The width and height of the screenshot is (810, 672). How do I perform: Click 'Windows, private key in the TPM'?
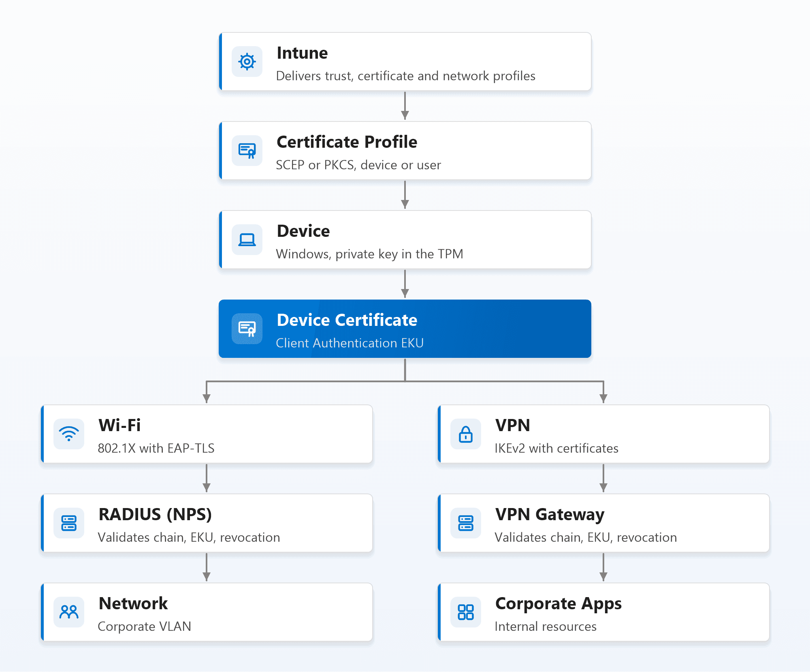tap(369, 254)
